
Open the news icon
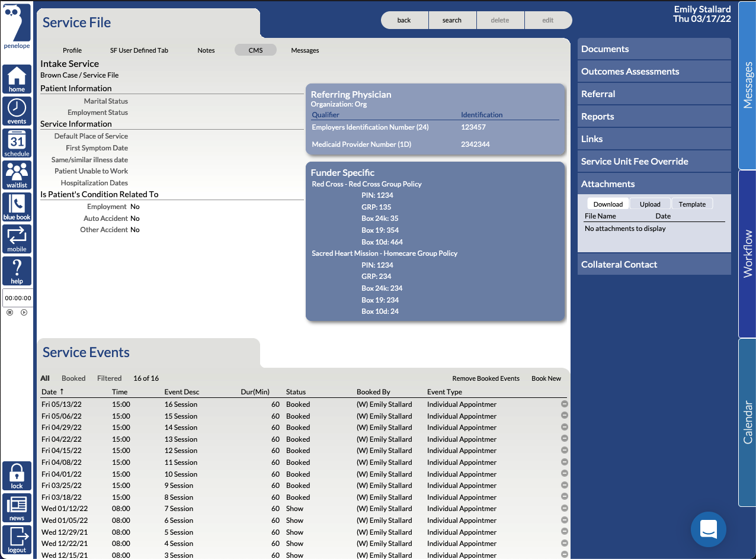click(17, 508)
